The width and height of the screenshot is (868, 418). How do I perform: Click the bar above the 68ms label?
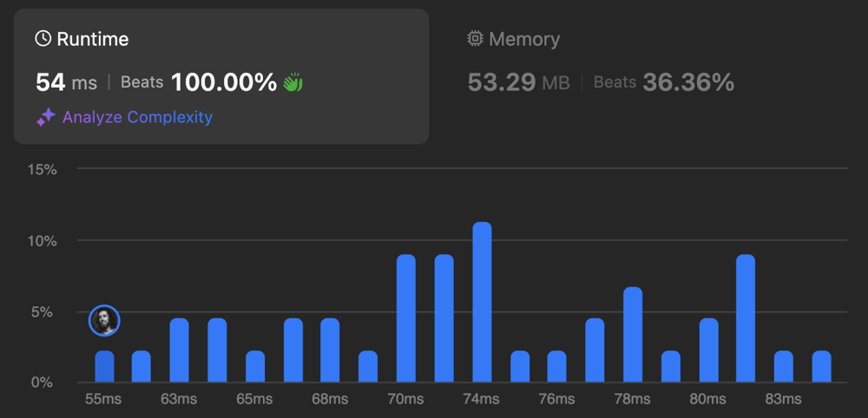click(330, 350)
